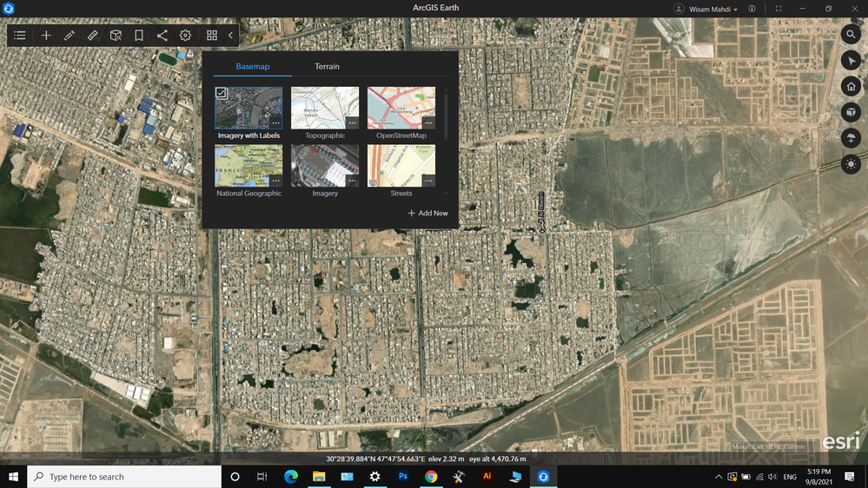Click Add New basemap button
This screenshot has height=488, width=868.
[427, 213]
